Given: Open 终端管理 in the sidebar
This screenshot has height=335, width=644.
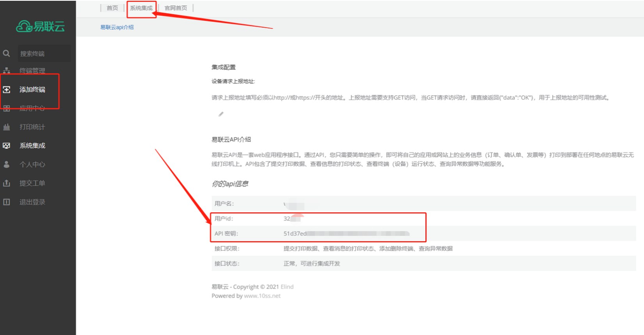Looking at the screenshot, I should coord(32,71).
